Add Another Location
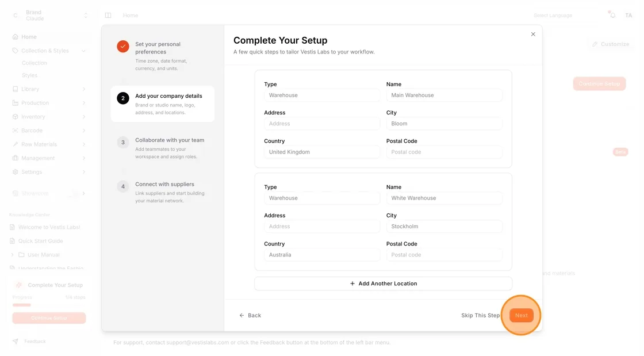The image size is (644, 356). (383, 284)
